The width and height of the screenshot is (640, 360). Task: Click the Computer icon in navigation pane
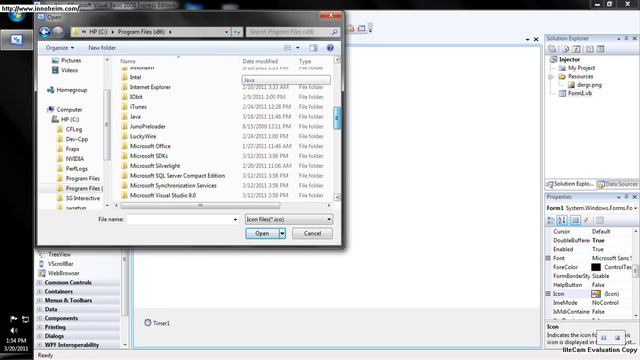(x=51, y=109)
